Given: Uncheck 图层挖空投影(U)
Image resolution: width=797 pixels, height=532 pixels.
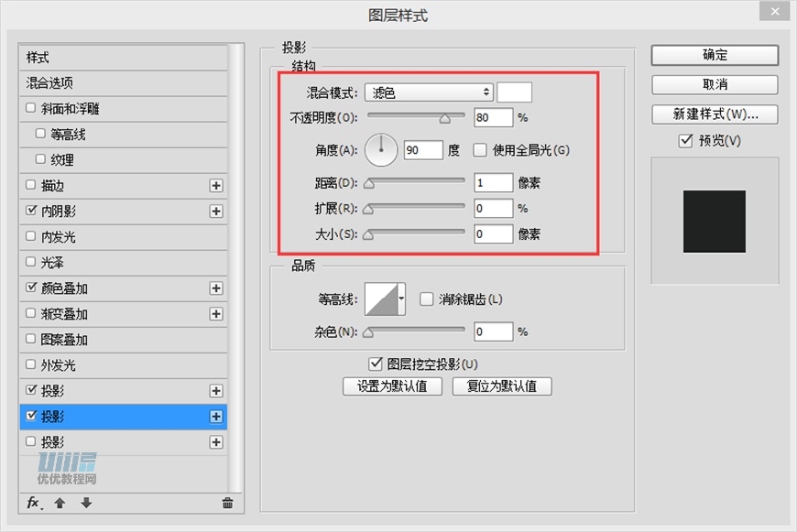Looking at the screenshot, I should coord(376,363).
